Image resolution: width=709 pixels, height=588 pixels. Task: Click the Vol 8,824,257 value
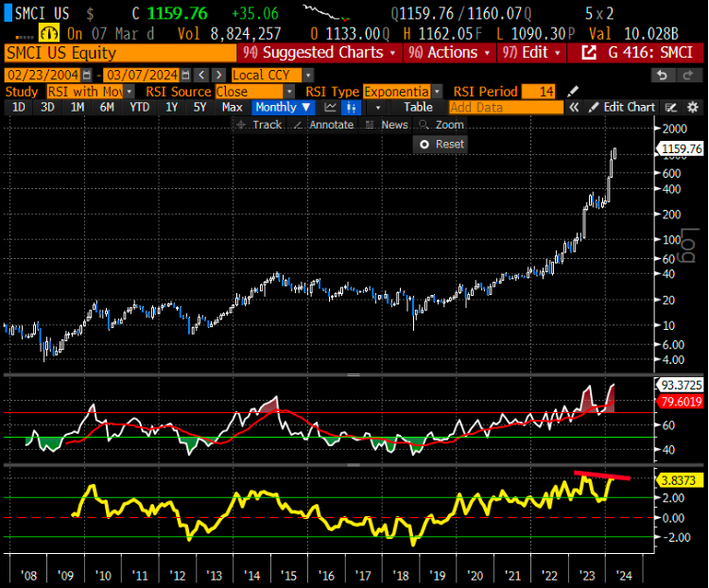tap(246, 34)
